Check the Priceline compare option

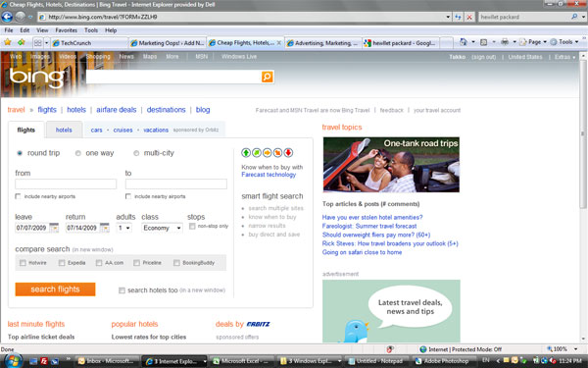(136, 262)
